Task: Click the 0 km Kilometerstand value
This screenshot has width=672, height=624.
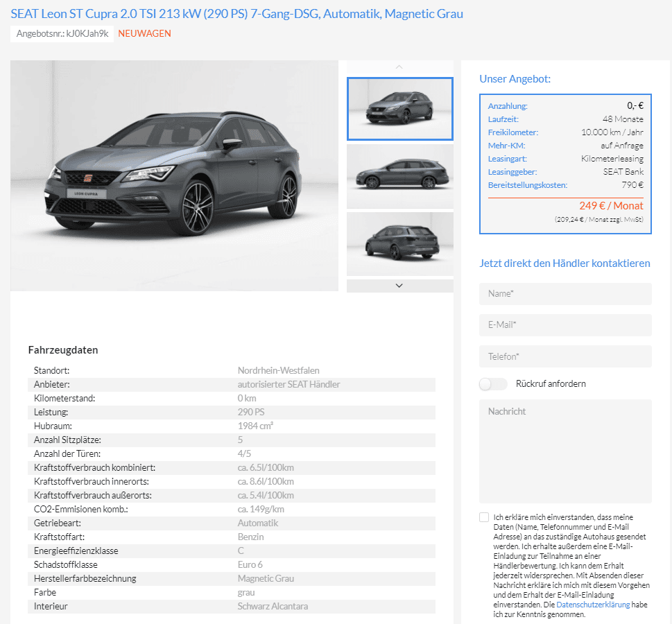Action: pyautogui.click(x=247, y=399)
